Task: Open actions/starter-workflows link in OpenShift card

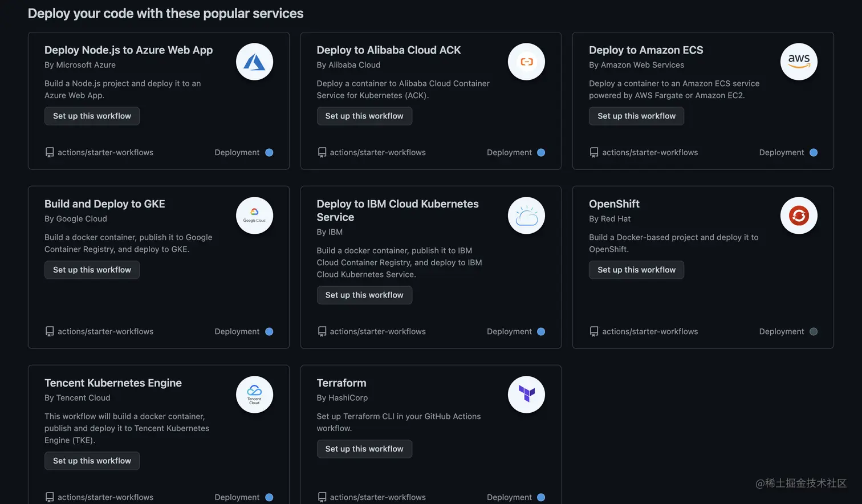Action: pos(650,331)
